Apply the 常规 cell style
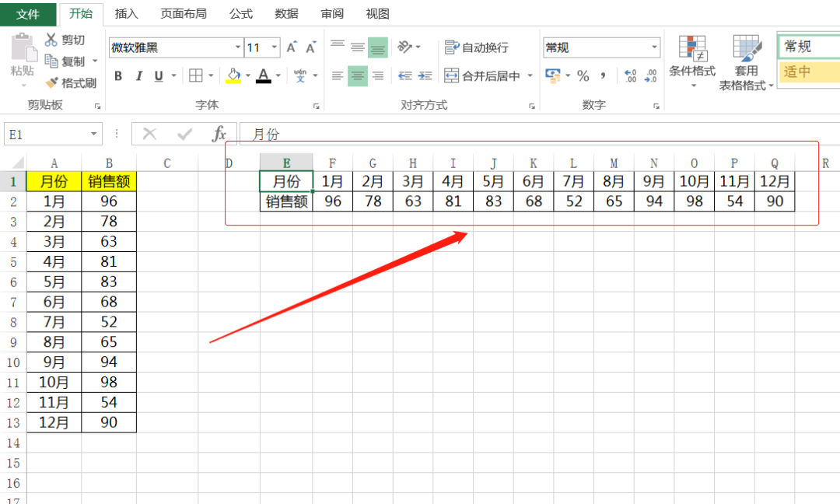The image size is (840, 504). (809, 47)
